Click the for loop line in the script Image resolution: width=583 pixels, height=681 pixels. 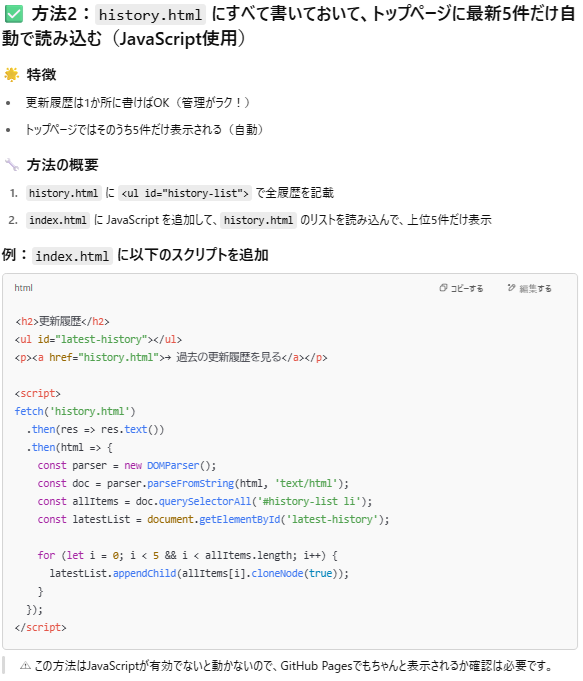187,555
